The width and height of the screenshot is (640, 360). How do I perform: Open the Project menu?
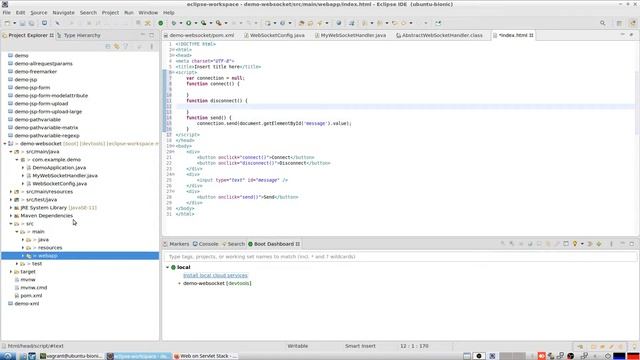(x=110, y=13)
